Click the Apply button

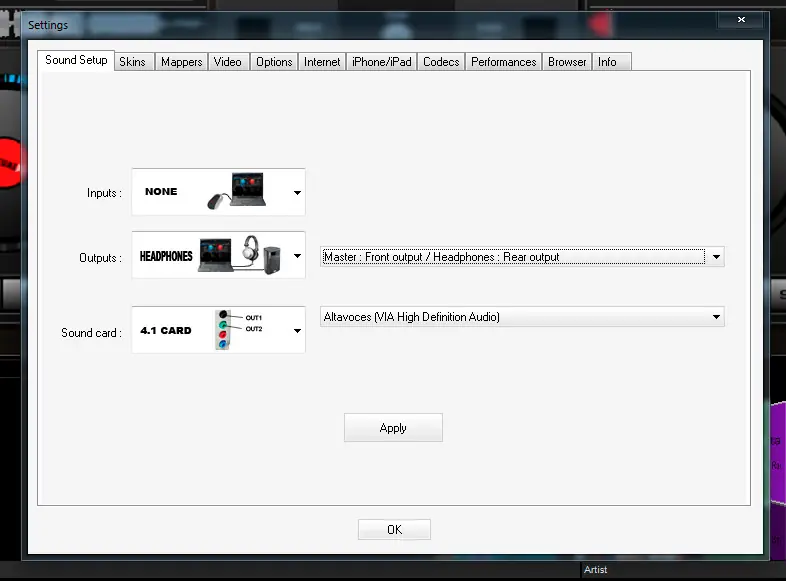point(393,428)
